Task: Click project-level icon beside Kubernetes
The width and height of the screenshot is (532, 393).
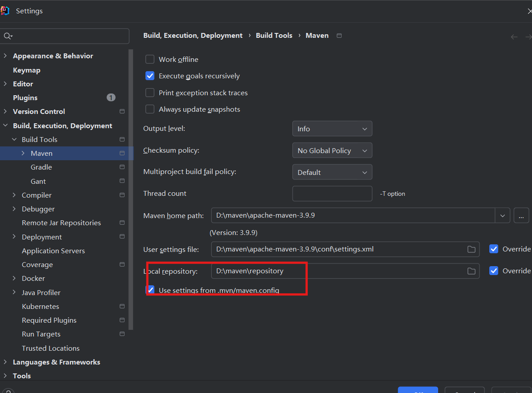Action: [122, 306]
